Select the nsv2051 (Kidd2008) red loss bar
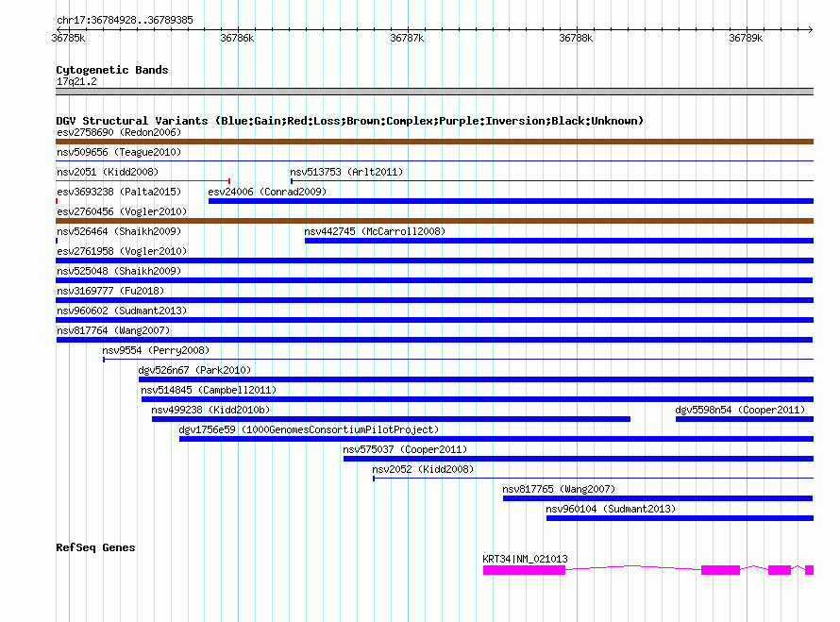The height and width of the screenshot is (622, 840). 143,181
